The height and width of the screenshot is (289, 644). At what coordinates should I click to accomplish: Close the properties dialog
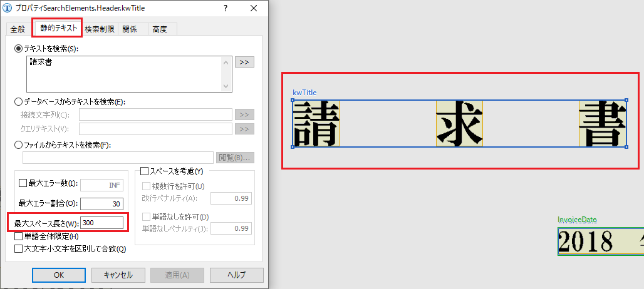[x=254, y=8]
